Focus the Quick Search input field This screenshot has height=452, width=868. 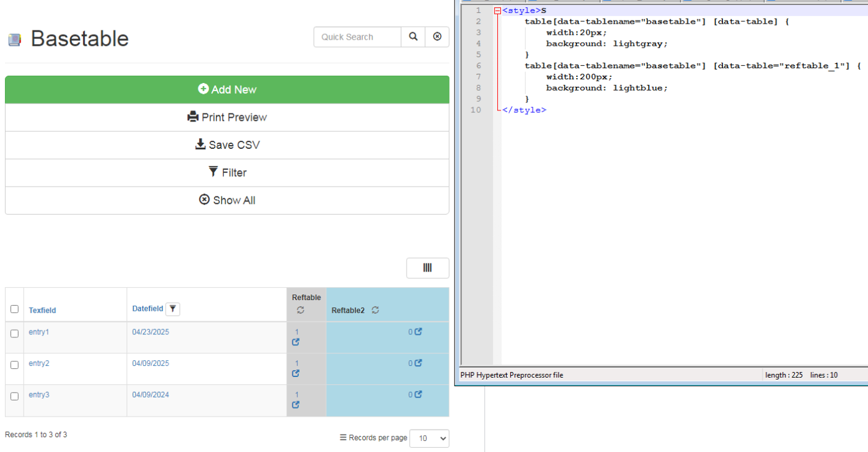pyautogui.click(x=357, y=37)
